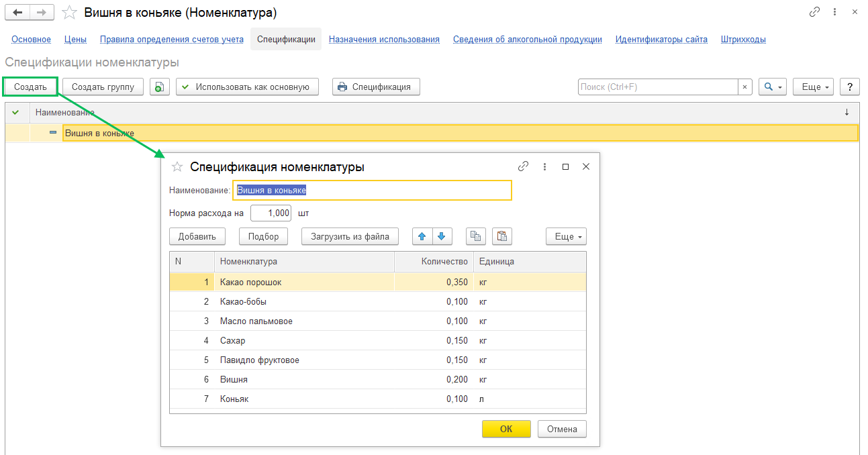
Task: Click the Количество column header
Action: [434, 262]
